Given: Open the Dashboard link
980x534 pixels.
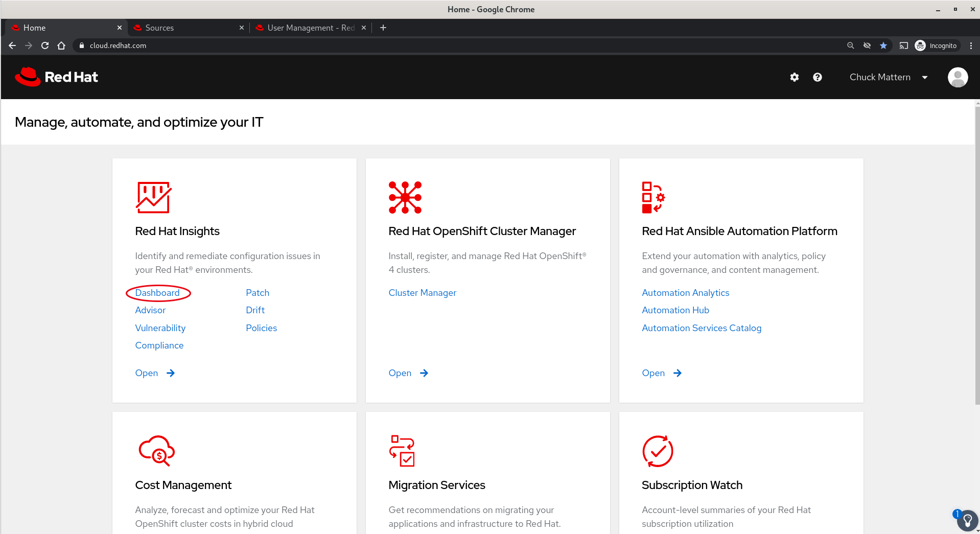Looking at the screenshot, I should click(x=157, y=293).
